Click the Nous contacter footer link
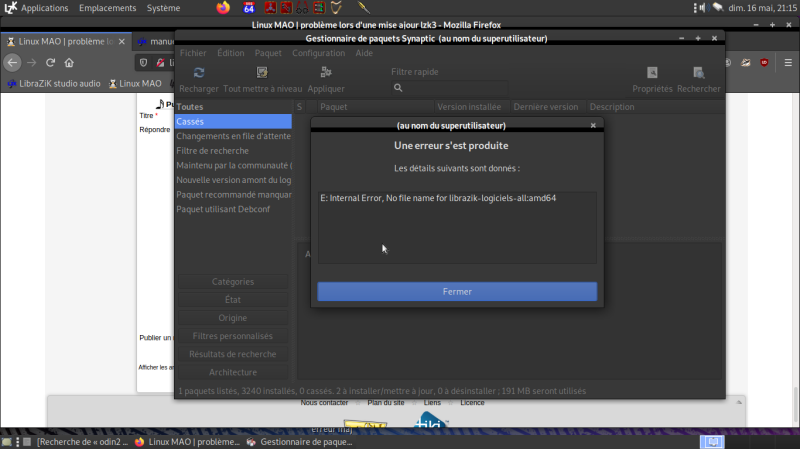 click(324, 403)
